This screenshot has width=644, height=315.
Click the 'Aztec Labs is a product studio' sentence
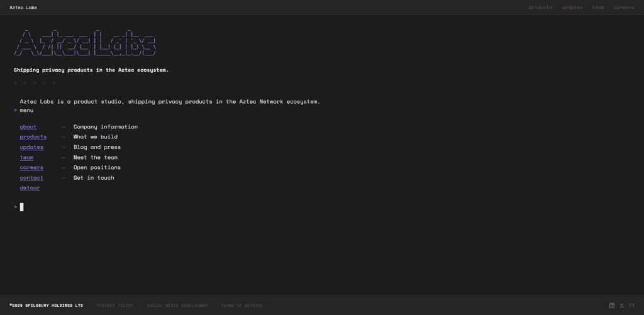(x=170, y=101)
